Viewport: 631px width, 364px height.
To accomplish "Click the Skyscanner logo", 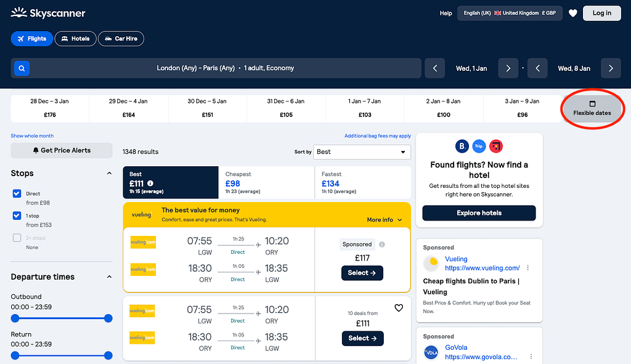I will (48, 13).
